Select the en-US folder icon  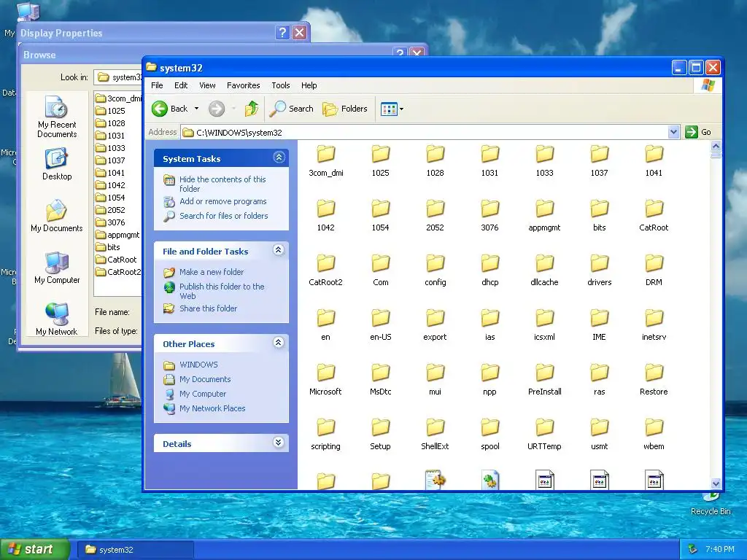pos(381,318)
